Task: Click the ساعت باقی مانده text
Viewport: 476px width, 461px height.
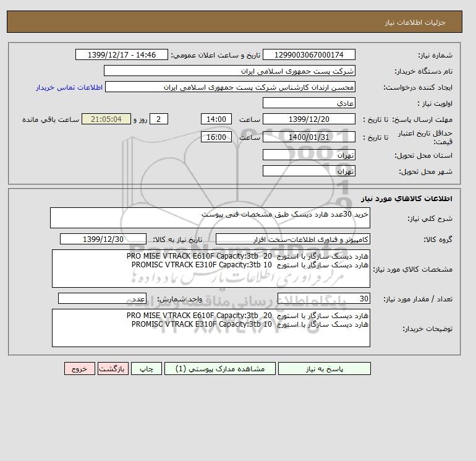Action: pyautogui.click(x=51, y=119)
